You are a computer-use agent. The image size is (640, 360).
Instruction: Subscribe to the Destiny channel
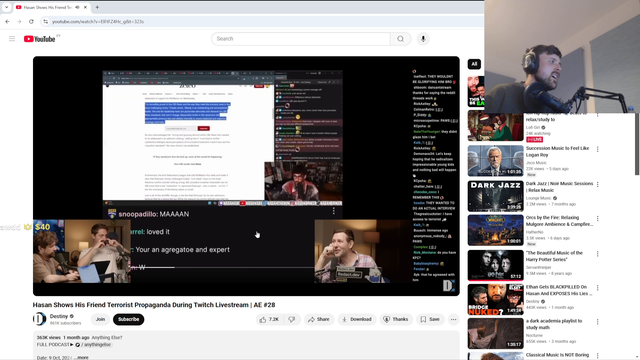[129, 319]
